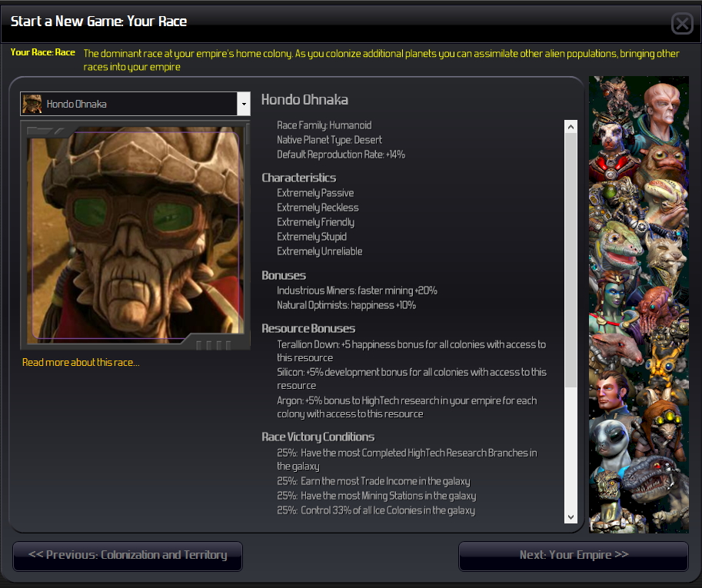Click the Terallion Down happiness bonus text
The width and height of the screenshot is (702, 588).
(x=411, y=351)
